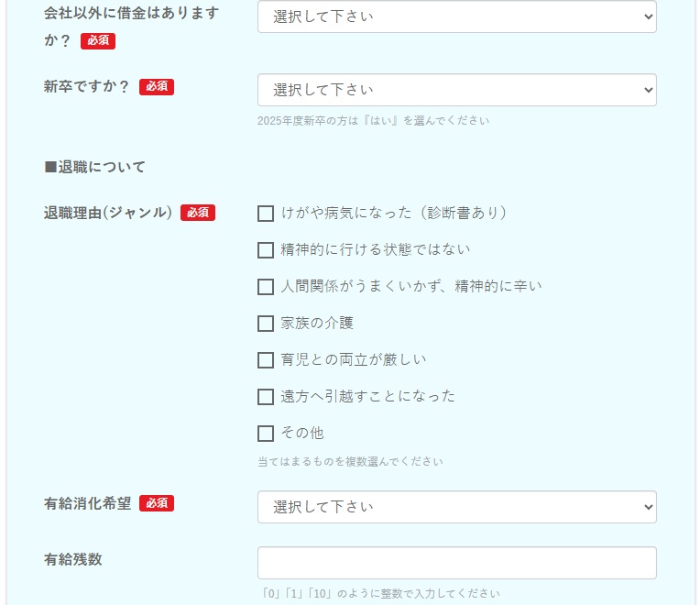700x605 pixels.
Task: Click the 整数で入力してください helper text
Action: (x=380, y=594)
